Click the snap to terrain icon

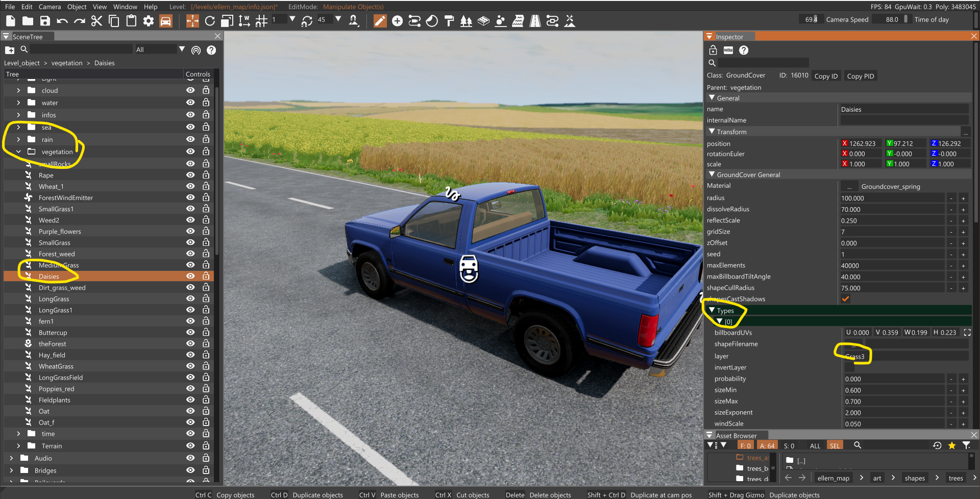tap(353, 21)
